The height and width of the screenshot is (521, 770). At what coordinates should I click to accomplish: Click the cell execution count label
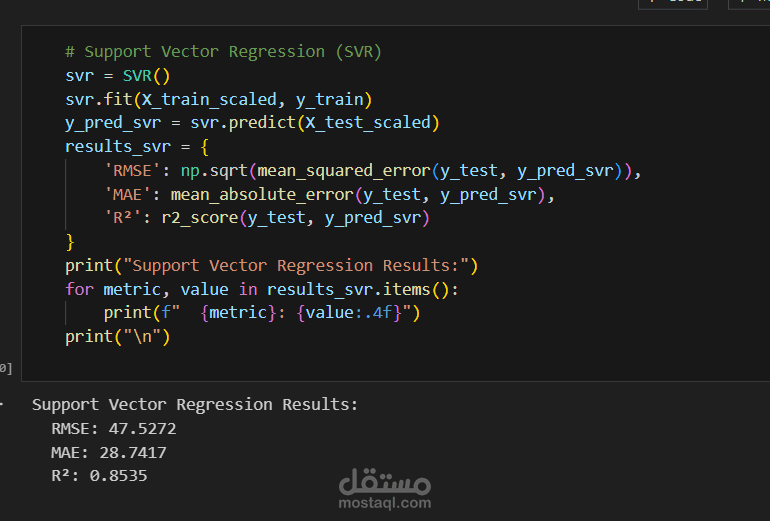[6, 368]
